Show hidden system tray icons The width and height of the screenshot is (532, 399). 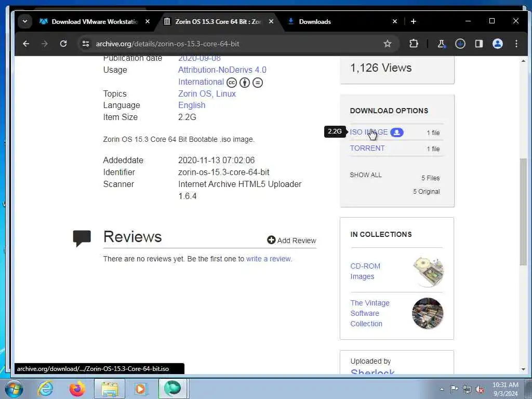pos(442,389)
